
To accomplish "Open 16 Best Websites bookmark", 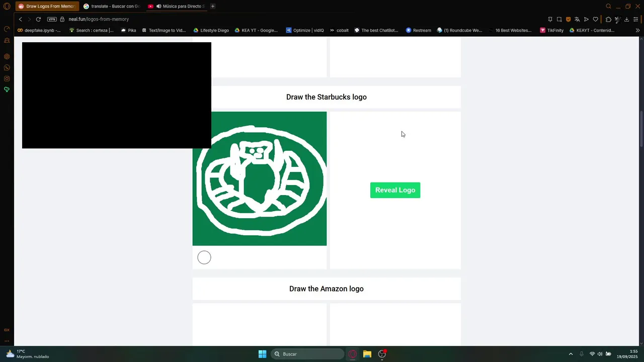I will point(510,30).
